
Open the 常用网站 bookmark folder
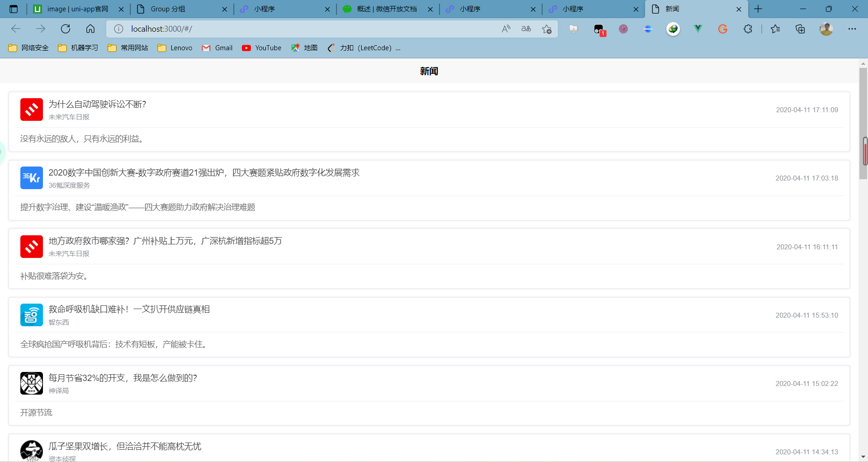pyautogui.click(x=128, y=48)
